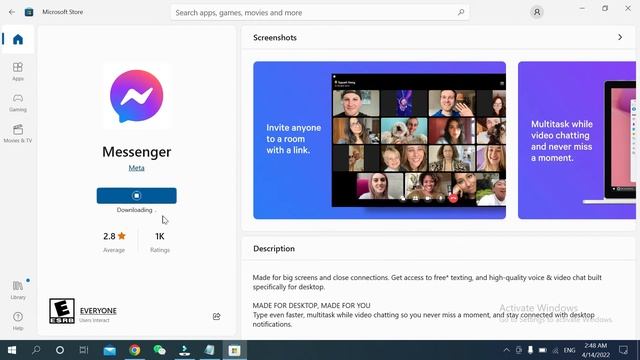Click the ENG language indicator
Viewport: 640px width, 360px height.
tap(569, 350)
